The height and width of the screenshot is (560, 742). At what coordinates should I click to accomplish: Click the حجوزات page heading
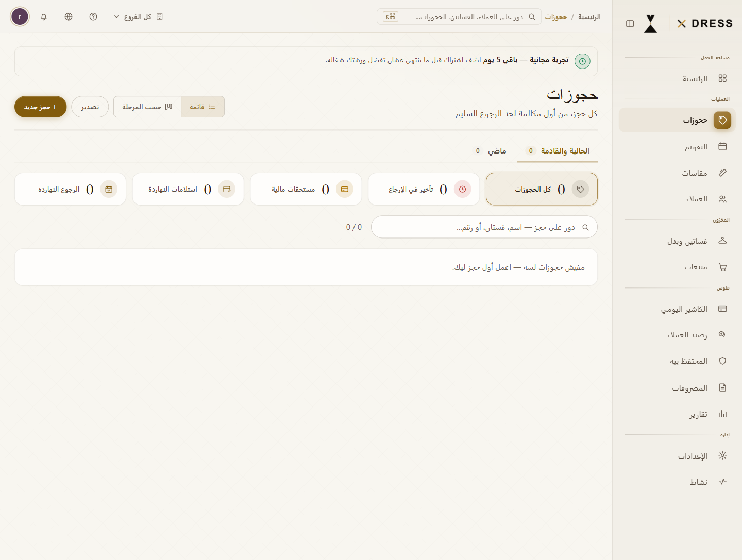click(572, 95)
